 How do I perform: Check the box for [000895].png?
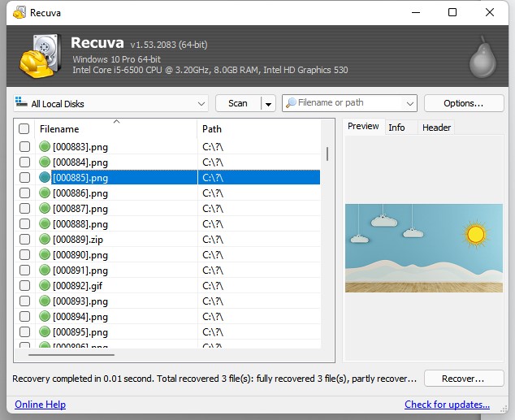tap(24, 331)
